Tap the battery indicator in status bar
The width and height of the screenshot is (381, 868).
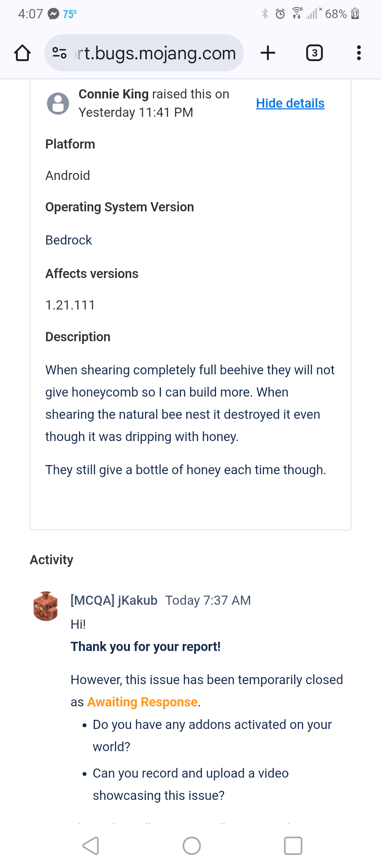click(x=355, y=14)
